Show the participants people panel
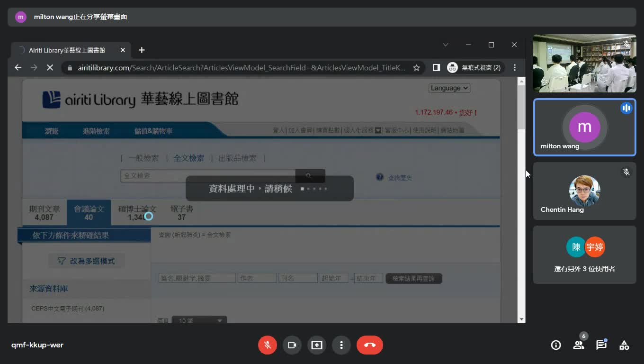 579,345
